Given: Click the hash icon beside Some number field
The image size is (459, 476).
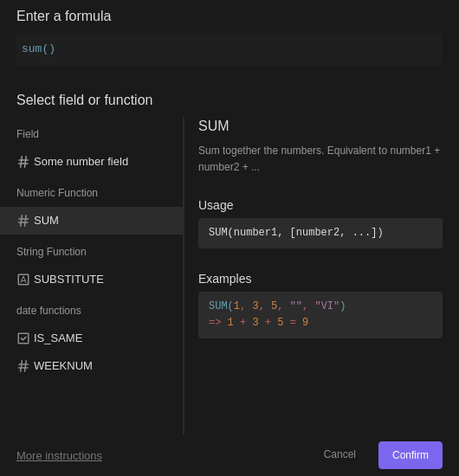Looking at the screenshot, I should pos(23,162).
